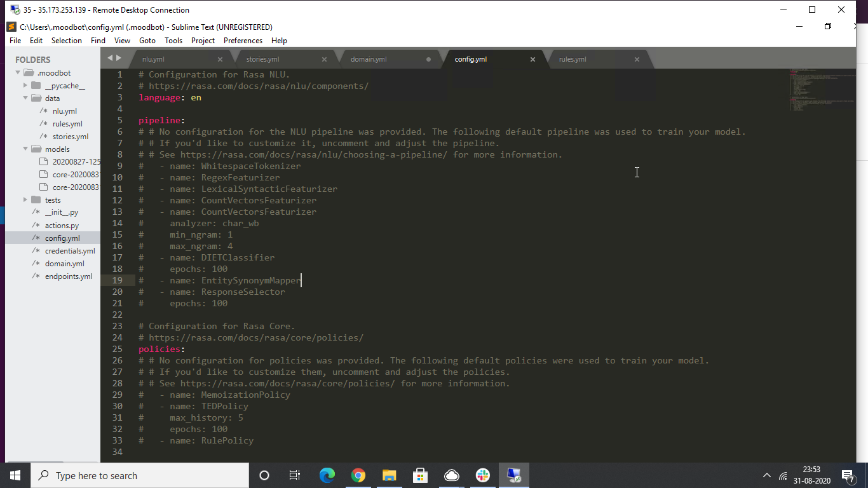Screen dimensions: 868x488
Task: Open the cloud app on the taskbar
Action: [x=451, y=475]
